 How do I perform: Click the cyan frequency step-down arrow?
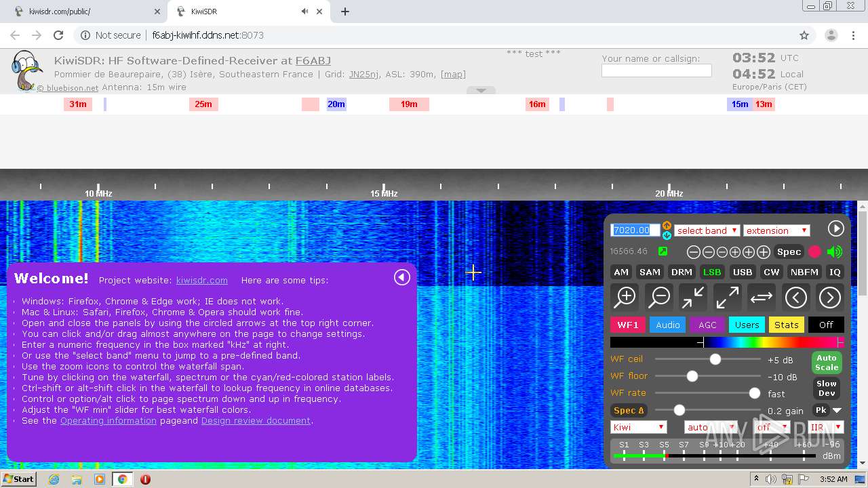667,235
